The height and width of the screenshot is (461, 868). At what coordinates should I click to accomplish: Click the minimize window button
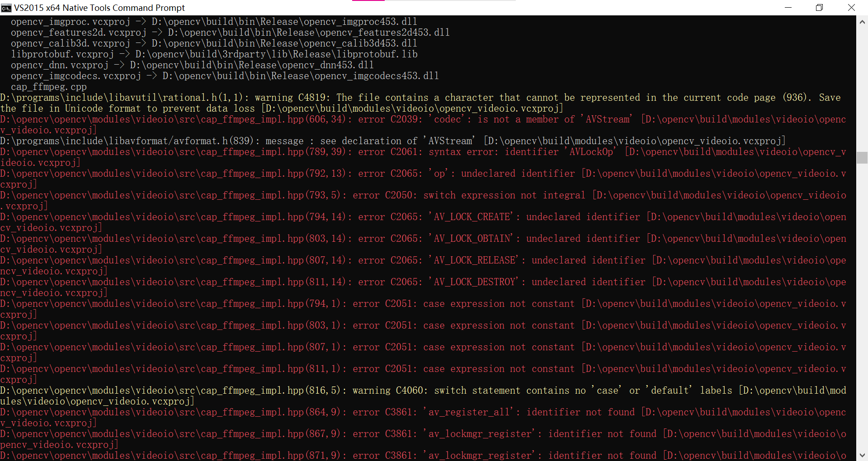point(788,8)
